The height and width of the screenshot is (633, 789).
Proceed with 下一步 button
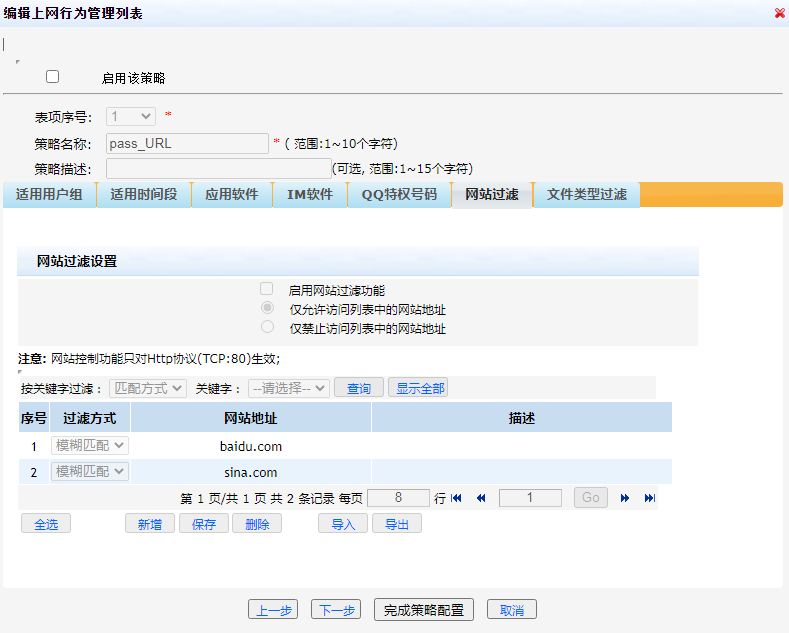[x=336, y=610]
